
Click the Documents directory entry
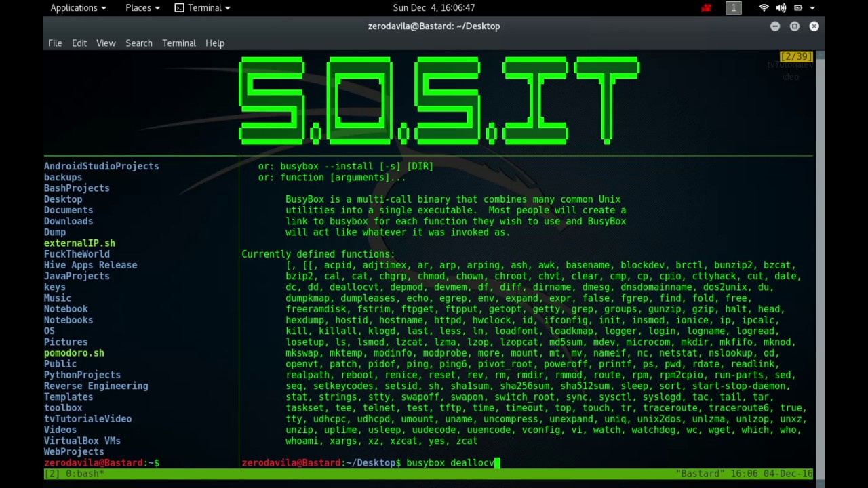coord(68,210)
